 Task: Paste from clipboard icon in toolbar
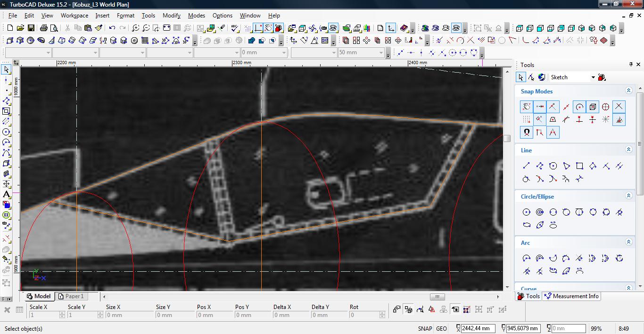click(x=88, y=28)
